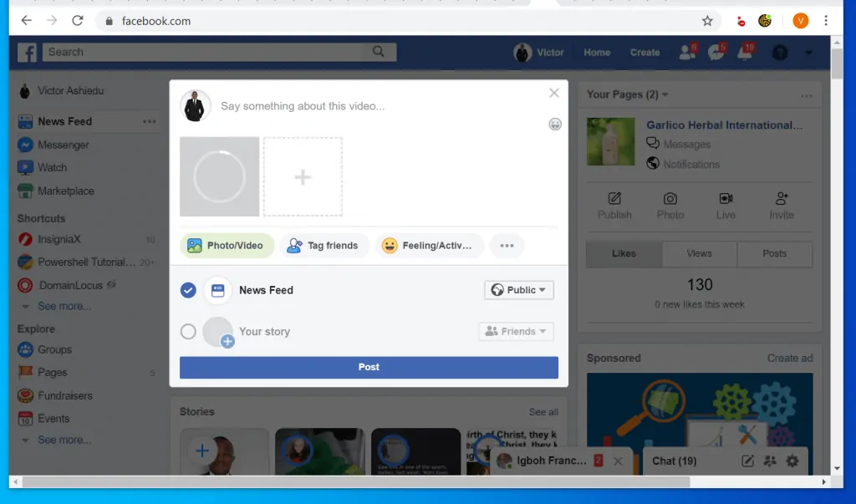Open the notifications bell in the navbar
Viewport: 856px width, 504px height.
[x=744, y=52]
